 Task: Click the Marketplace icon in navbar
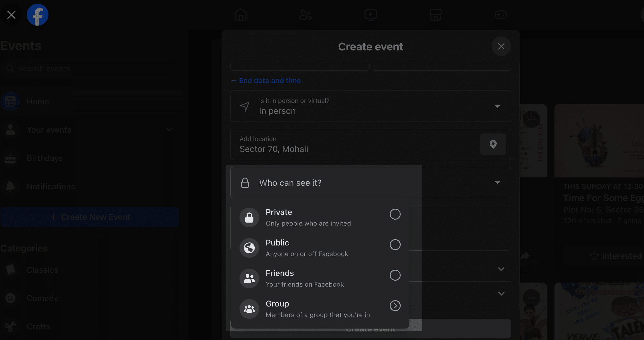point(435,15)
